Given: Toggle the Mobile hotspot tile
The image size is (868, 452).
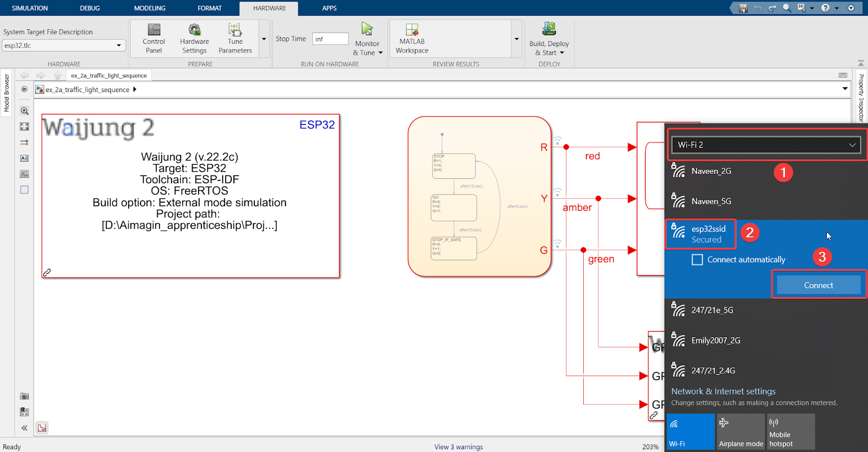Looking at the screenshot, I should tap(791, 431).
